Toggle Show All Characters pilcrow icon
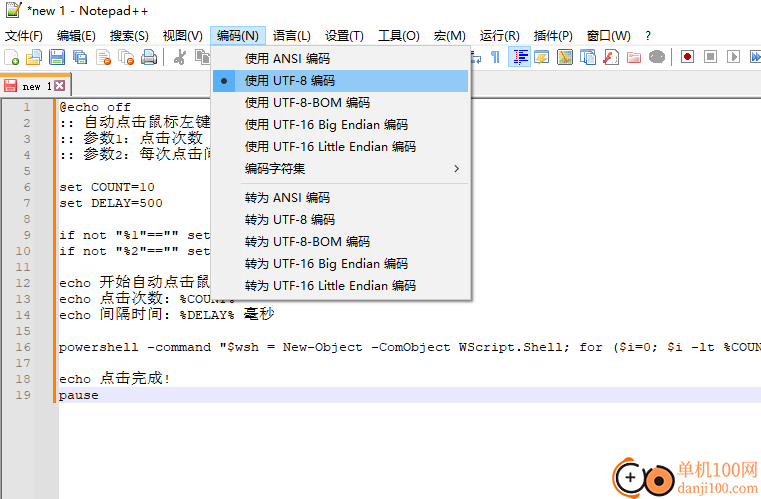 coord(495,57)
